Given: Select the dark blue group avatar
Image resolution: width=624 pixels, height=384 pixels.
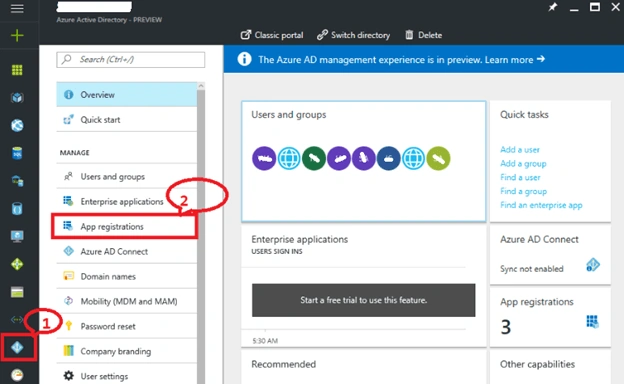Looking at the screenshot, I should point(388,158).
